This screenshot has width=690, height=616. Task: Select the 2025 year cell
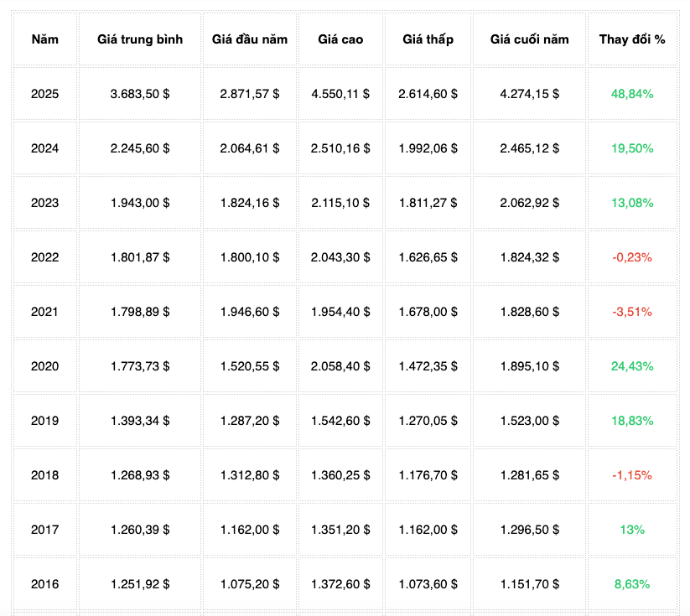tap(44, 94)
